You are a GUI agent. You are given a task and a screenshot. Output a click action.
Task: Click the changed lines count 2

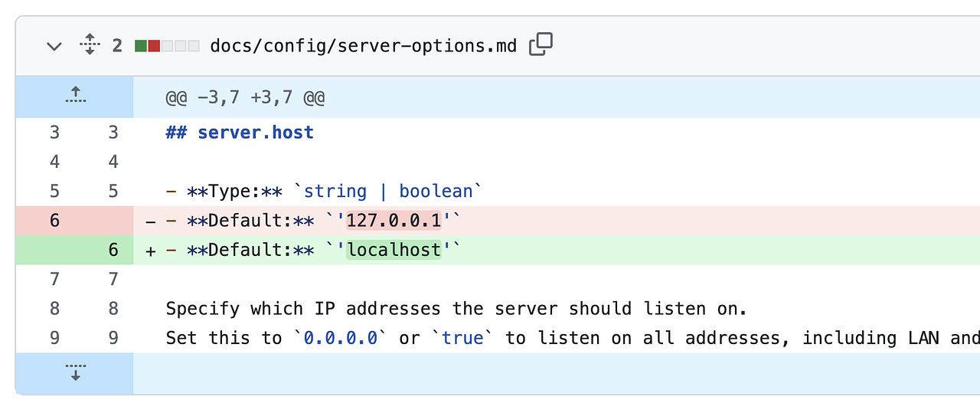click(117, 46)
